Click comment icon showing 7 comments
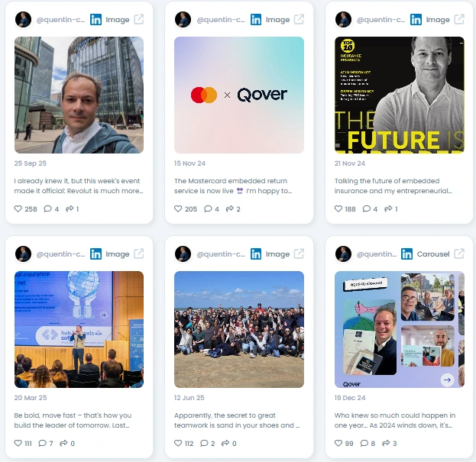This screenshot has height=462, width=476. coord(43,443)
